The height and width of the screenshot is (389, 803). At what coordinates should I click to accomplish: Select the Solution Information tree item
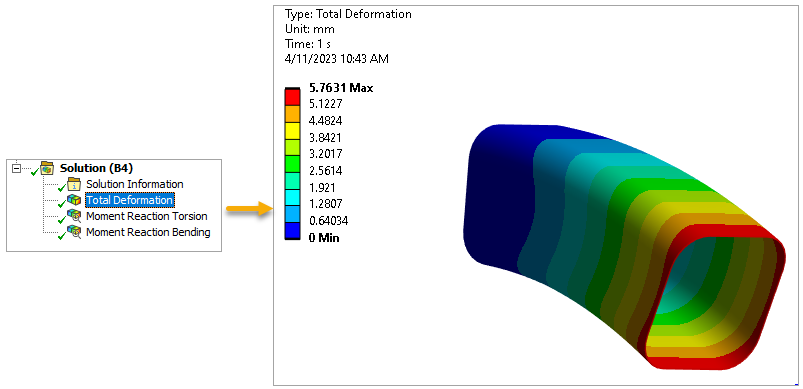[x=135, y=184]
